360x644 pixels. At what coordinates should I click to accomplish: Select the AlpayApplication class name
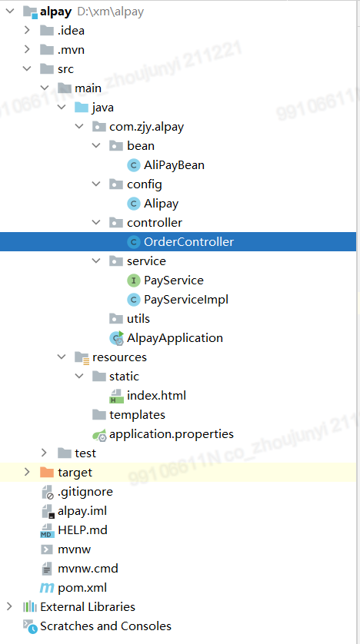175,338
